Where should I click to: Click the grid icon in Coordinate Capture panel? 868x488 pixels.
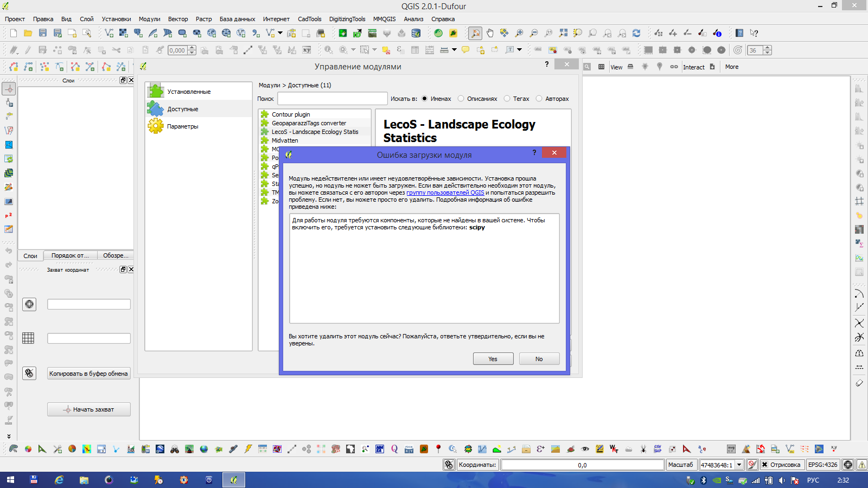point(28,338)
